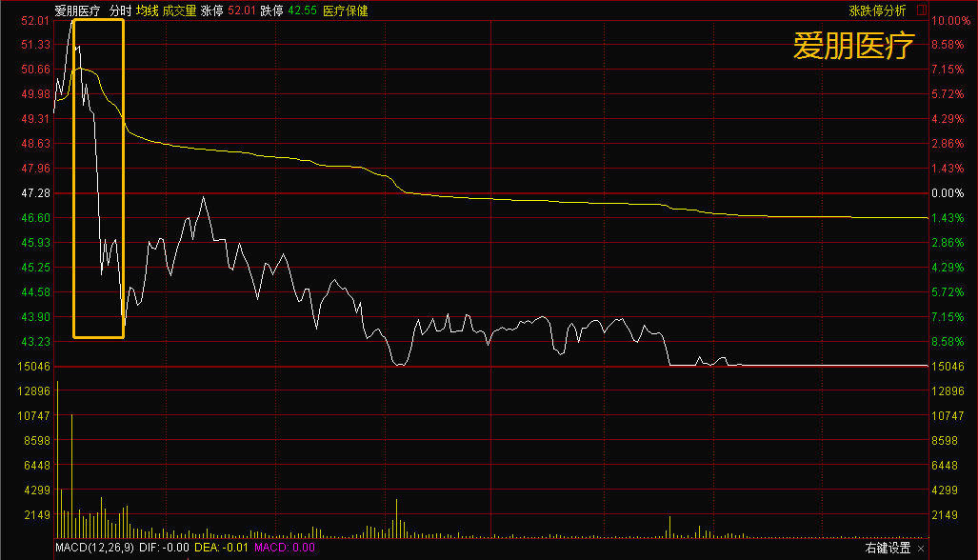Click the 涨停 limit-up label in the header
This screenshot has height=560, width=978.
click(x=212, y=10)
